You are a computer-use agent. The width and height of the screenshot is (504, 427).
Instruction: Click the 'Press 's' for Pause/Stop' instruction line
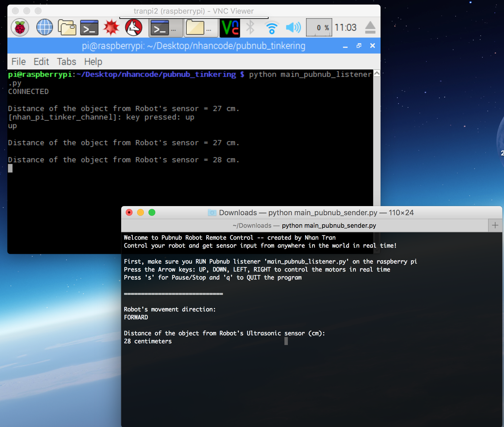[213, 277]
